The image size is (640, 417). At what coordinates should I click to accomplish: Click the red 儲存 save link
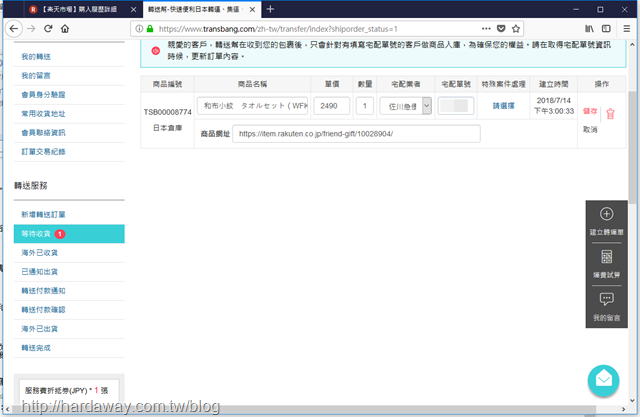pyautogui.click(x=590, y=111)
